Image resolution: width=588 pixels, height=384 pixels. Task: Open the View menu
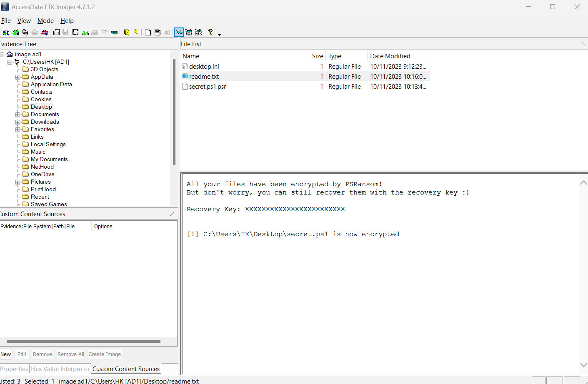click(24, 21)
